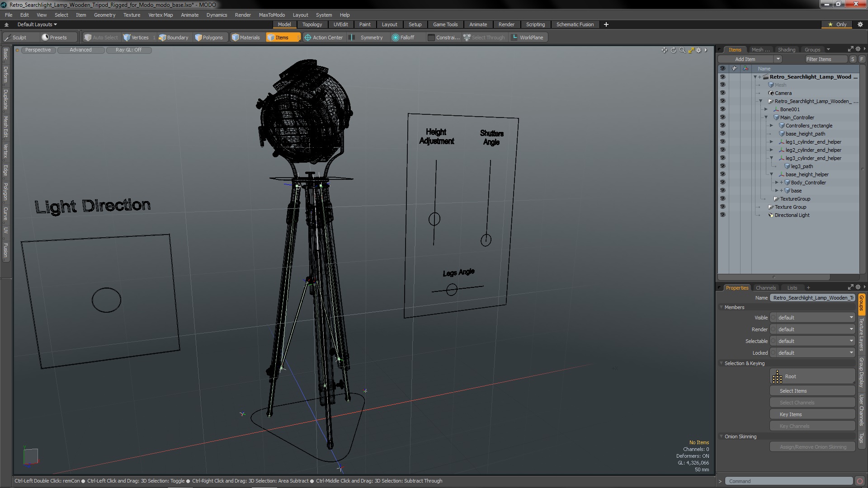Toggle visibility of Directional Light
The width and height of the screenshot is (868, 488).
pyautogui.click(x=722, y=215)
